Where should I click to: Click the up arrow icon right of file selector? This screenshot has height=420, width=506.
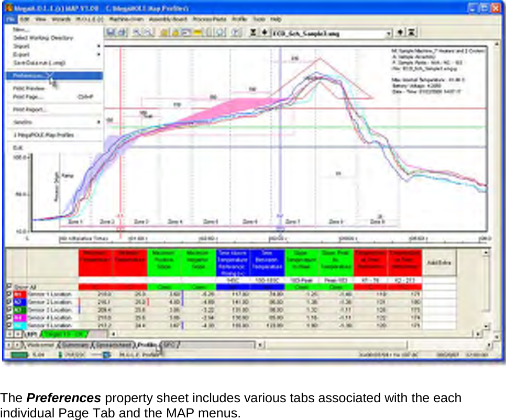click(400, 32)
